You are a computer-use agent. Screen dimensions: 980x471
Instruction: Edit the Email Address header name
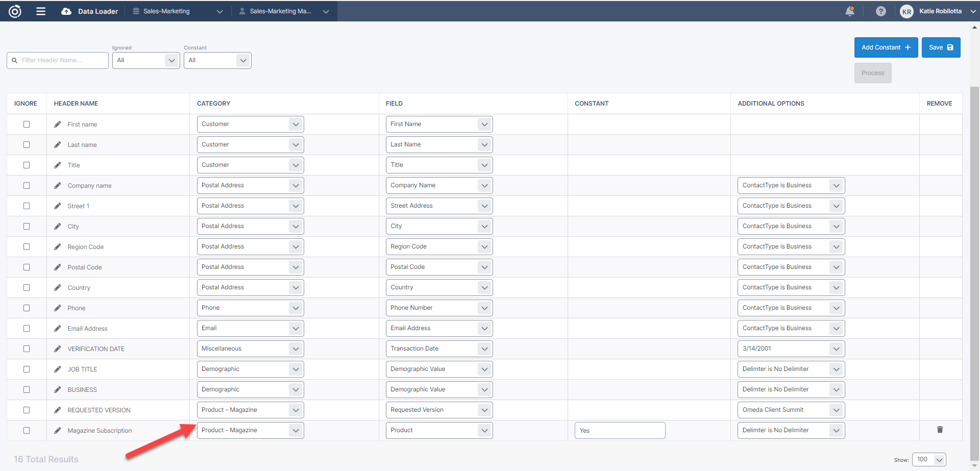click(x=58, y=329)
